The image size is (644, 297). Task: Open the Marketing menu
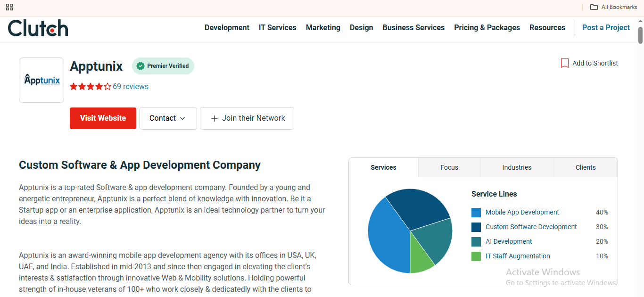point(323,28)
